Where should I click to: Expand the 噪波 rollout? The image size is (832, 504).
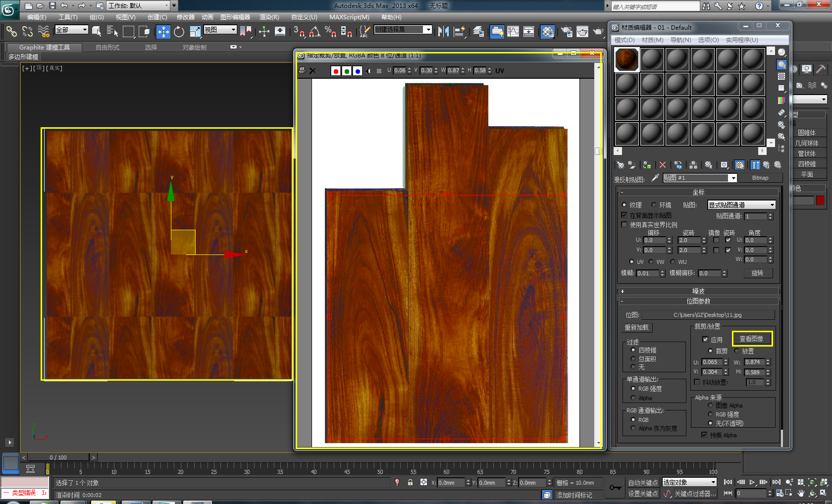tap(698, 291)
